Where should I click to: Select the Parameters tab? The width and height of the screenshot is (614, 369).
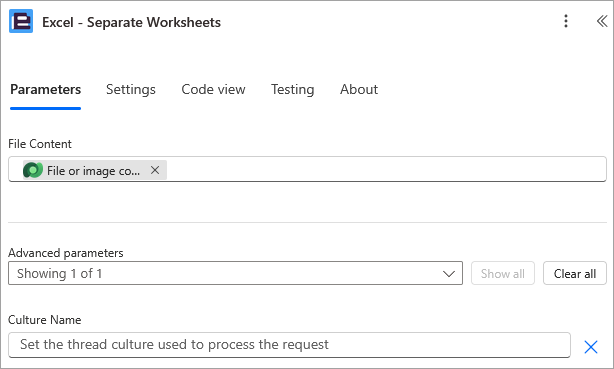(x=45, y=89)
